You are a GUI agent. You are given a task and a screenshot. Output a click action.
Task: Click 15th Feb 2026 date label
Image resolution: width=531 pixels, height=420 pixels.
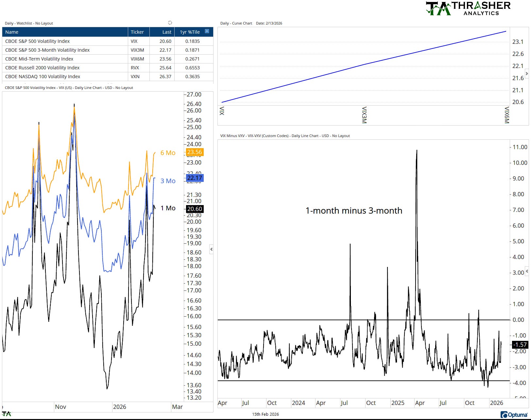coord(265,414)
